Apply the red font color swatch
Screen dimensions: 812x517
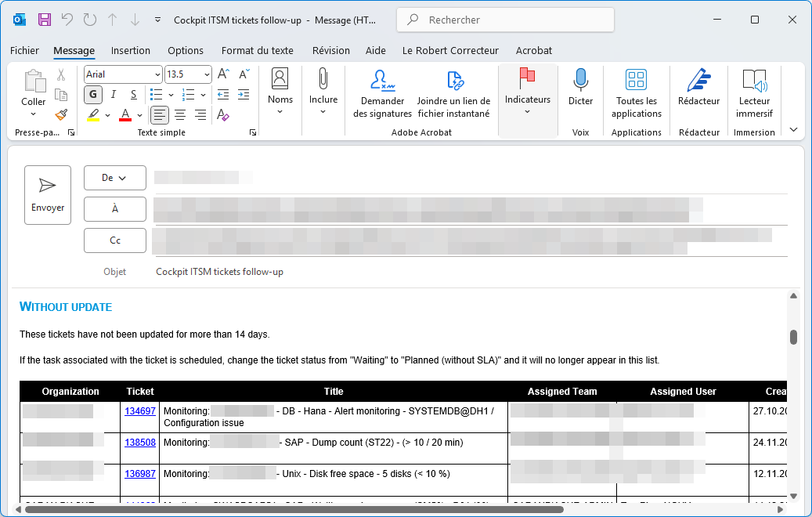(x=125, y=115)
